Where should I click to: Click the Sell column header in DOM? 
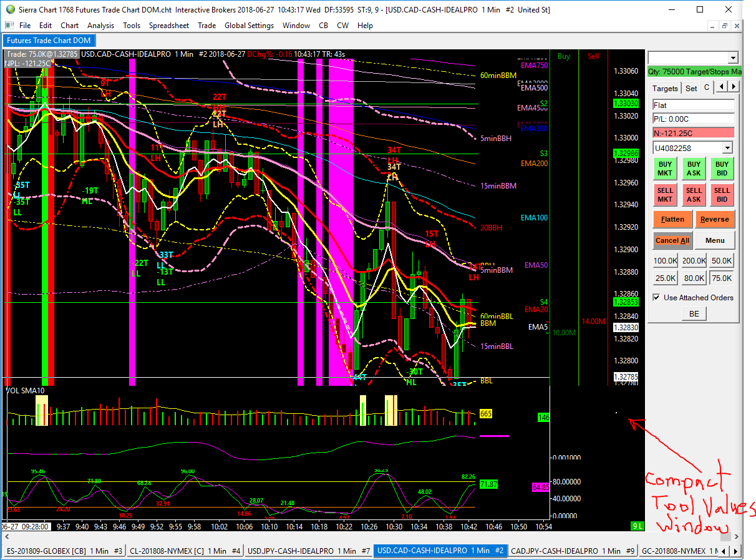pos(593,56)
